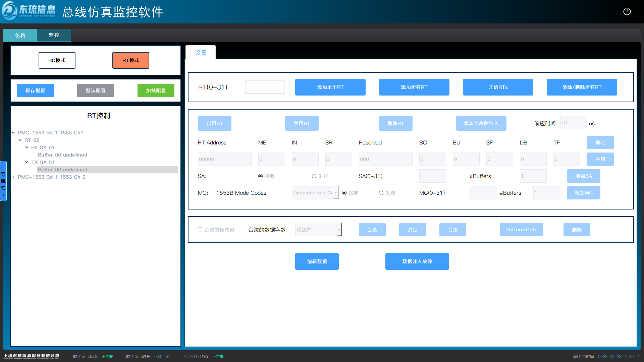Switch to BC模式

point(57,60)
